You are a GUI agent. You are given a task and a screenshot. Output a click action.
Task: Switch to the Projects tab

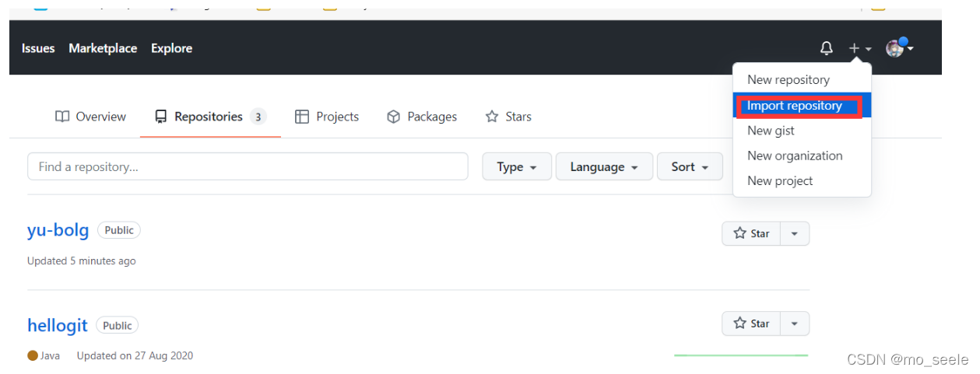[327, 117]
